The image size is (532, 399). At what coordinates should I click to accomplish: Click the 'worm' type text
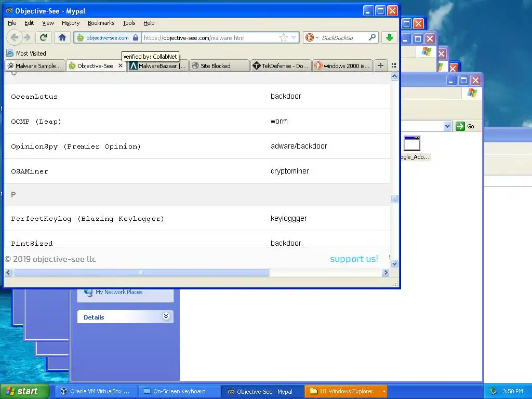[x=279, y=121]
